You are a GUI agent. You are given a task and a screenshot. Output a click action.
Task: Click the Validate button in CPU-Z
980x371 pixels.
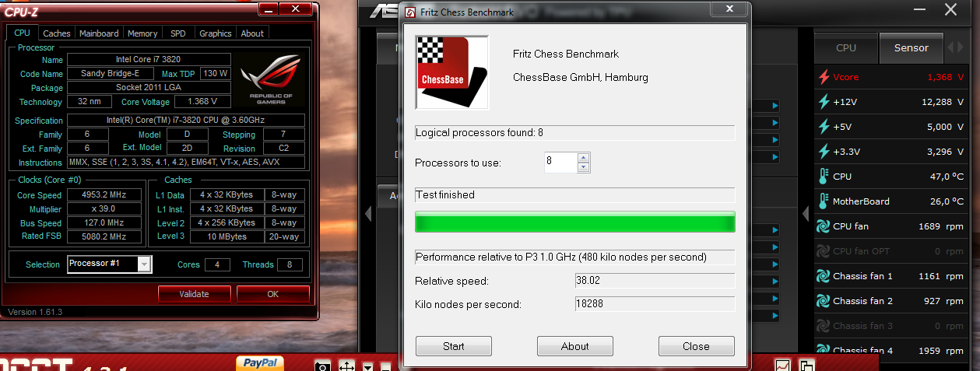click(x=195, y=294)
